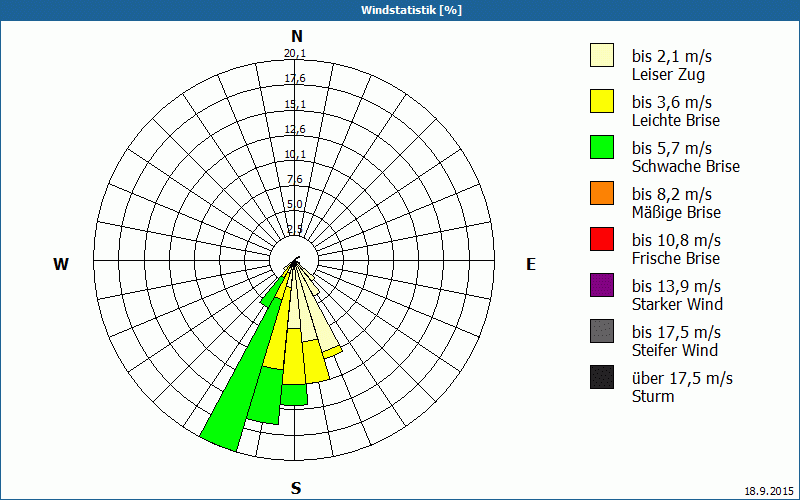This screenshot has width=800, height=500.
Task: Click the '20,1' radial axis value
Action: [295, 53]
